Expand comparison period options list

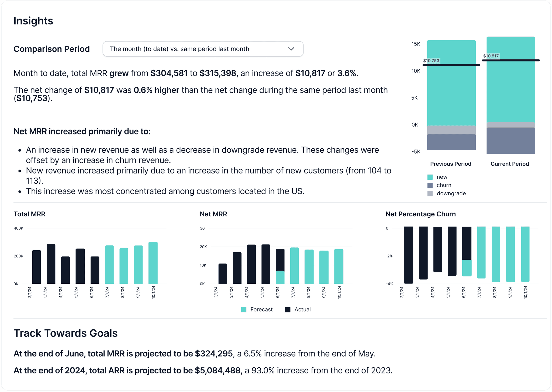203,49
